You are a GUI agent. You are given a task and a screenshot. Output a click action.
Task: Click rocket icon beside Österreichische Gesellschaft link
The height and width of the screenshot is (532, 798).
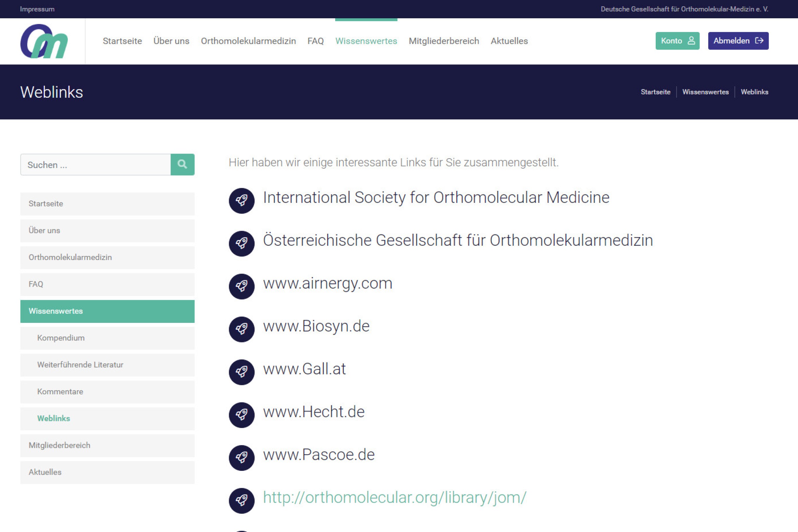[x=242, y=244]
